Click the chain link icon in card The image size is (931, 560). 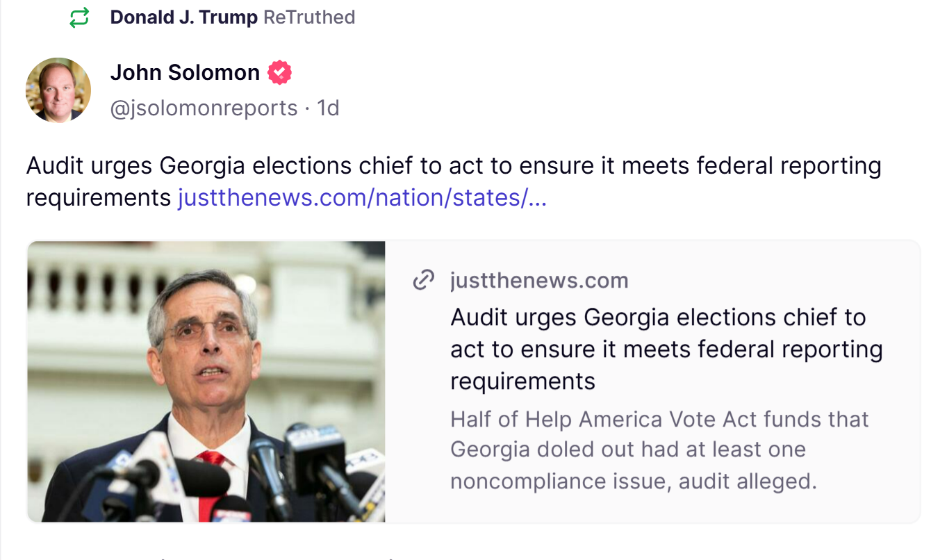(x=423, y=280)
